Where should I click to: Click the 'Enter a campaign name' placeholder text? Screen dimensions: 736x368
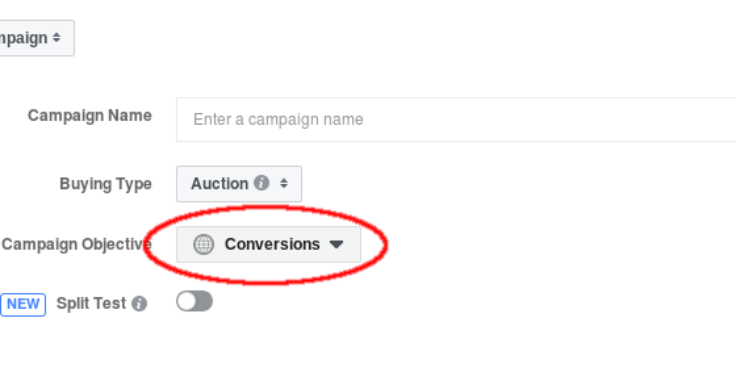tap(278, 119)
